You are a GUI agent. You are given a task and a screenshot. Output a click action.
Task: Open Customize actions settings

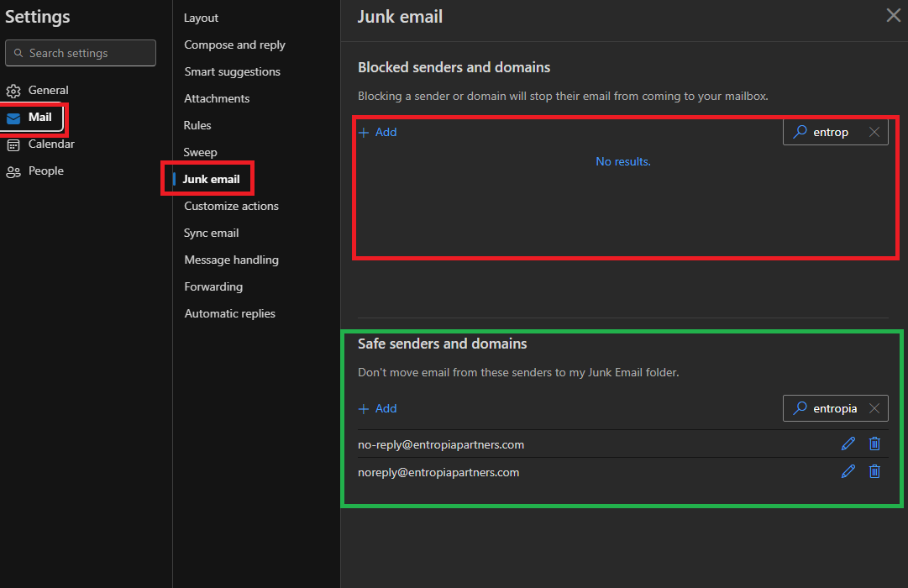coord(231,207)
